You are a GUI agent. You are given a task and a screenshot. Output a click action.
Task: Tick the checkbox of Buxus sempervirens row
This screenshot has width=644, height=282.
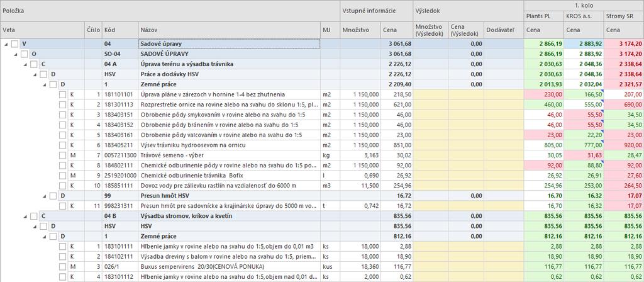coord(62,266)
